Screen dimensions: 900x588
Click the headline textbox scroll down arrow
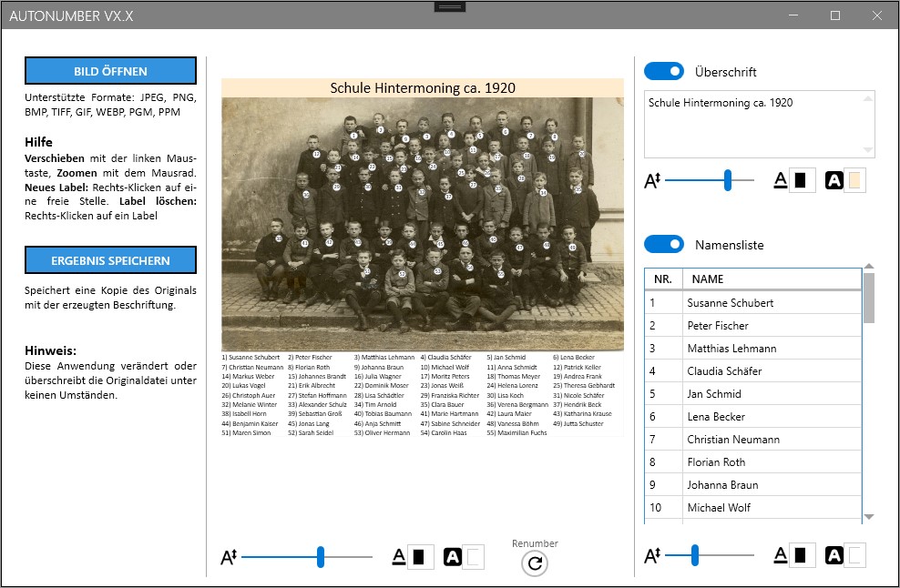[x=868, y=149]
